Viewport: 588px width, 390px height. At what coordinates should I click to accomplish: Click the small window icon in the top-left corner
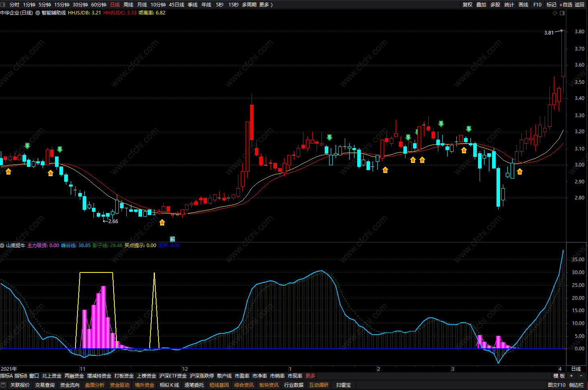coord(3,4)
